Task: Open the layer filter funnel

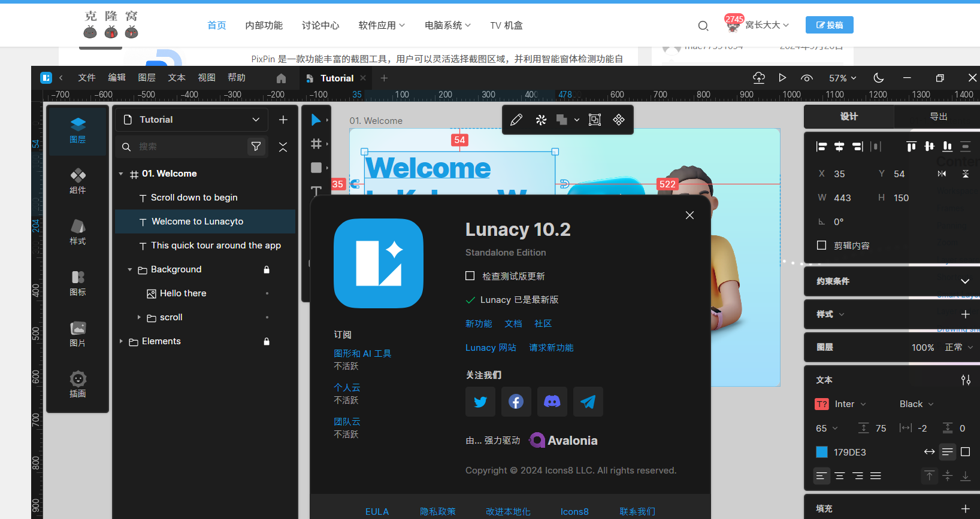Action: pyautogui.click(x=256, y=147)
